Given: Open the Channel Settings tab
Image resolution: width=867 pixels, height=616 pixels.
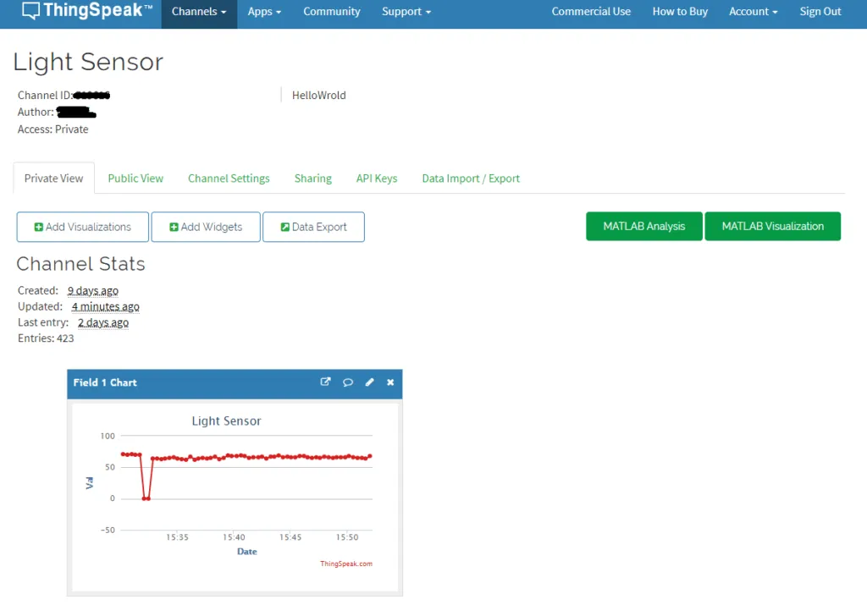Looking at the screenshot, I should click(229, 179).
